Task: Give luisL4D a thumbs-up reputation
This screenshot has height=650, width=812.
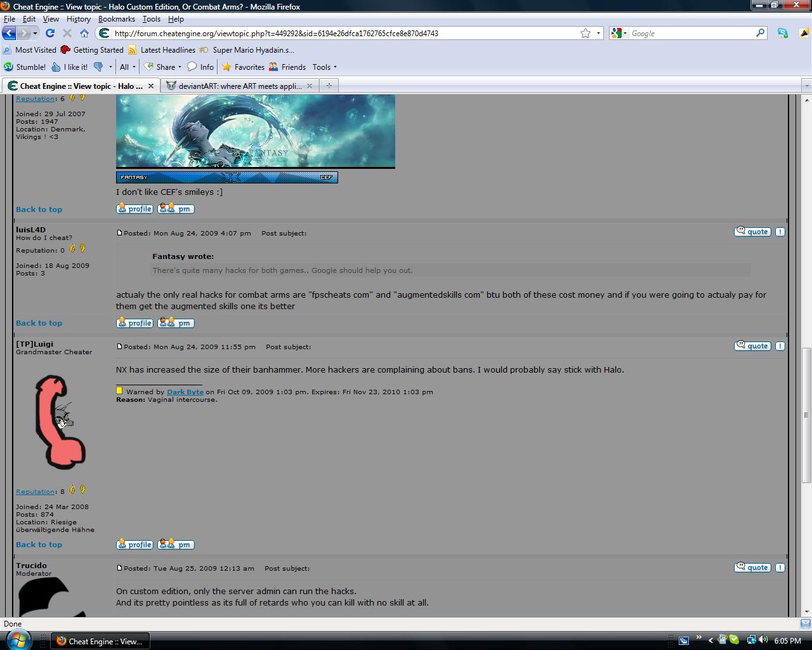Action: [x=72, y=249]
